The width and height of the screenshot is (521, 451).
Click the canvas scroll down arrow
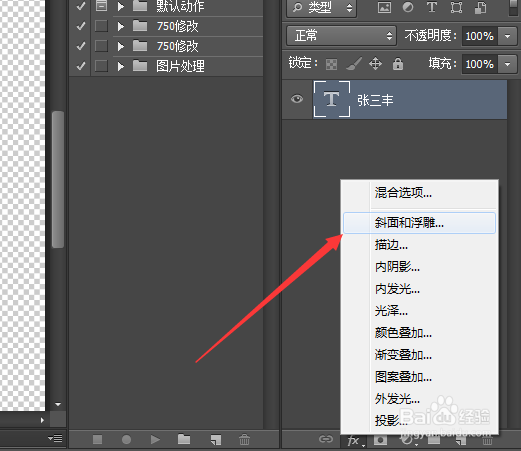[58, 404]
